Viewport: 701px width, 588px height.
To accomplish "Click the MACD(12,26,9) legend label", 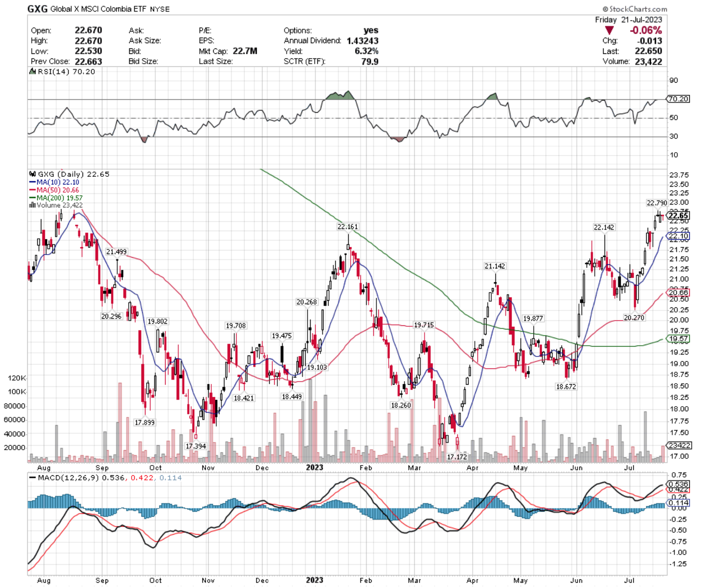I will tap(69, 478).
